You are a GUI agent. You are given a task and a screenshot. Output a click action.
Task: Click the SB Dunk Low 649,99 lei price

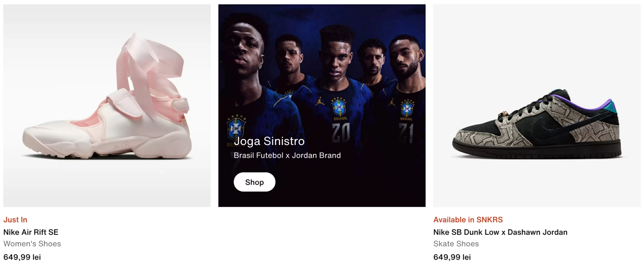click(452, 257)
